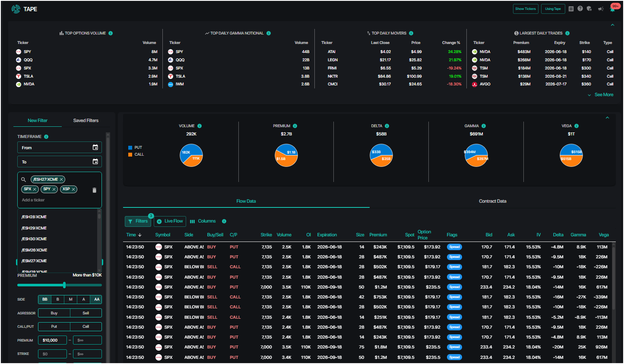The height and width of the screenshot is (364, 624).
Task: Pause the Live Flow button
Action: (x=170, y=221)
